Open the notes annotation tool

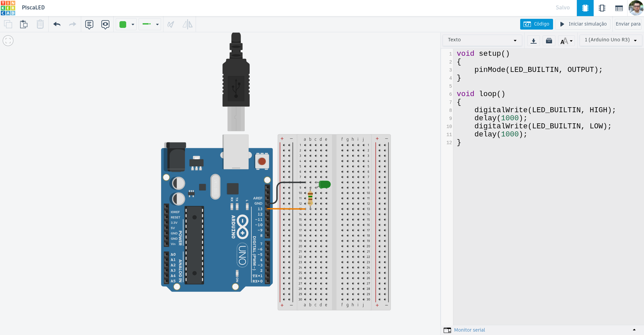pyautogui.click(x=89, y=24)
